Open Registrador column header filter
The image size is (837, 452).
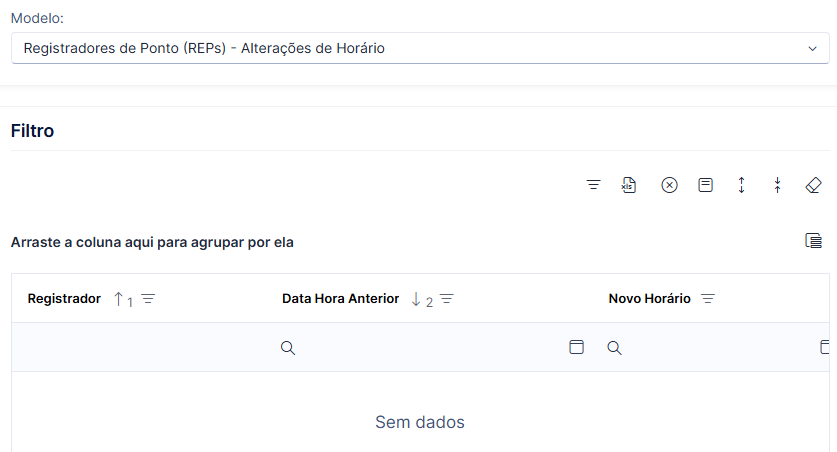pos(148,299)
